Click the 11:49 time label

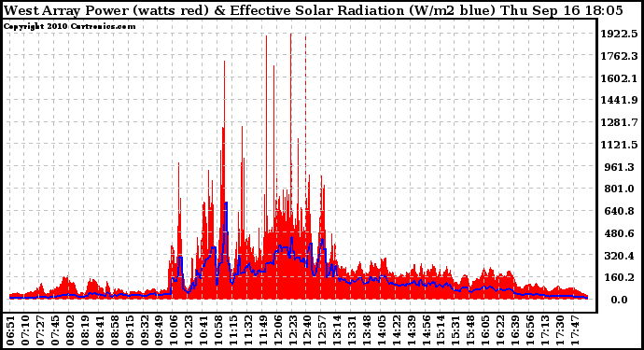[x=263, y=330]
